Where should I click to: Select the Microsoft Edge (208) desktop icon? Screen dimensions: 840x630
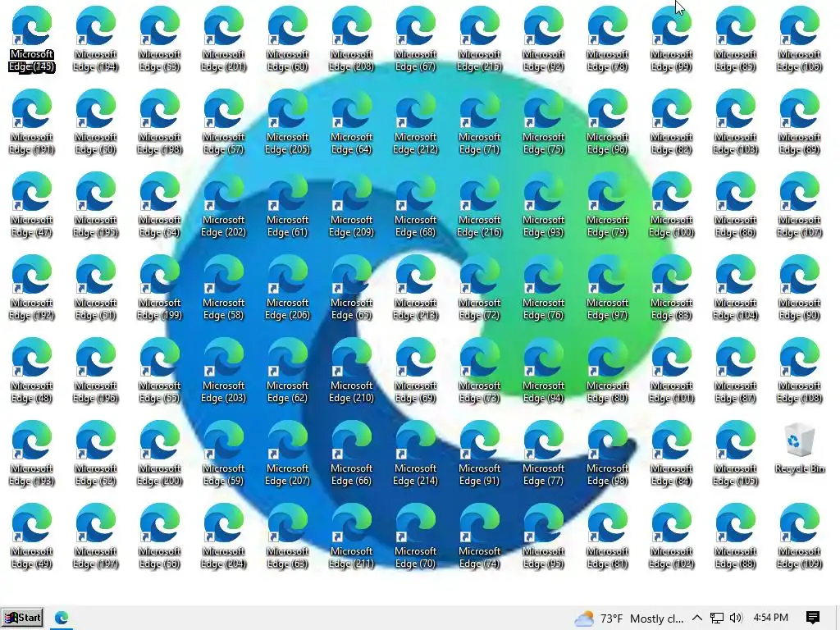(351, 39)
